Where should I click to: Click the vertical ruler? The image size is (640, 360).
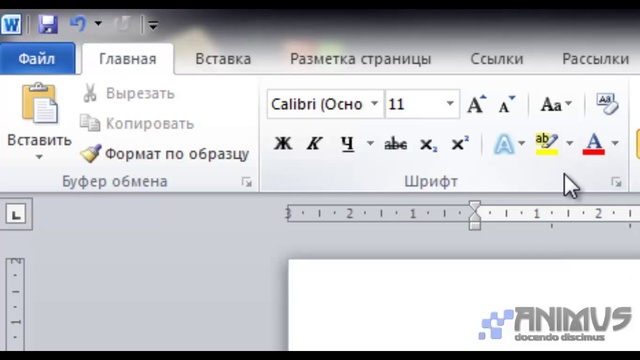coord(16,304)
